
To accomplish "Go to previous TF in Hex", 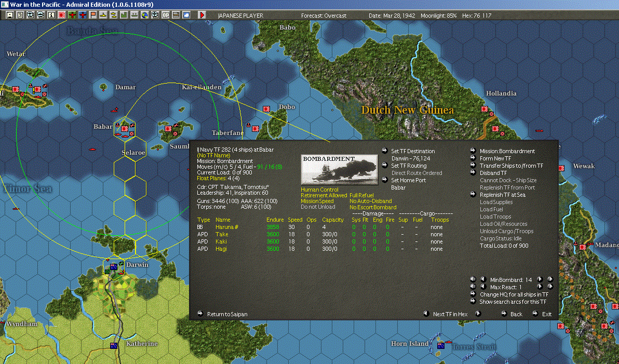I will (x=426, y=314).
